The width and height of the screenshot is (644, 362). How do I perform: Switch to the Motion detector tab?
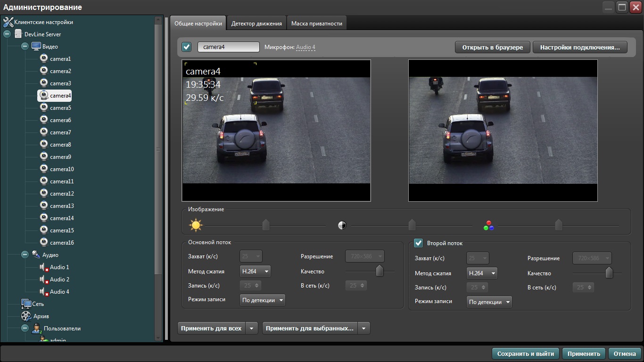pyautogui.click(x=256, y=24)
